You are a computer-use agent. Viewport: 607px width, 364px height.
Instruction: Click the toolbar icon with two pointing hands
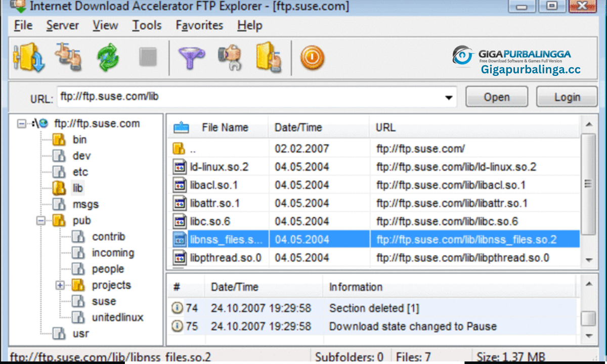(x=69, y=58)
